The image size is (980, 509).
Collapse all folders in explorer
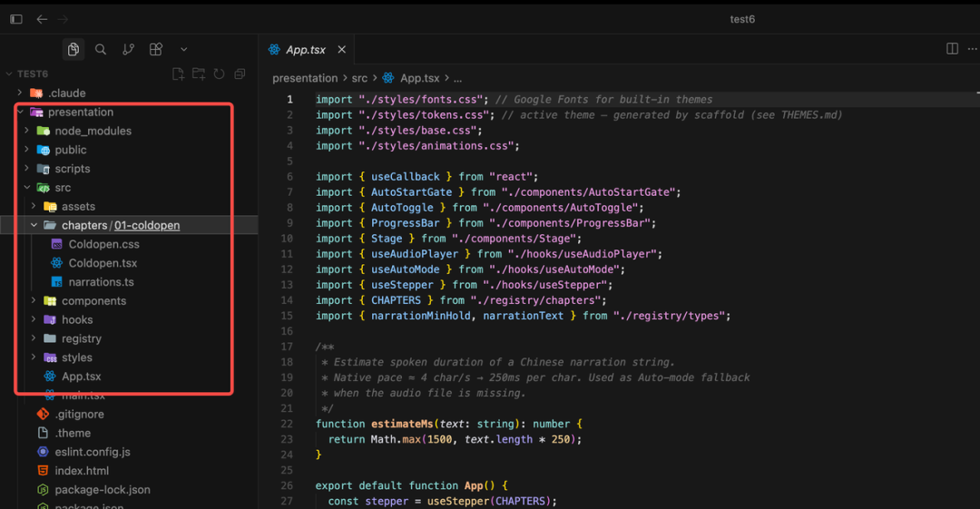[x=240, y=73]
